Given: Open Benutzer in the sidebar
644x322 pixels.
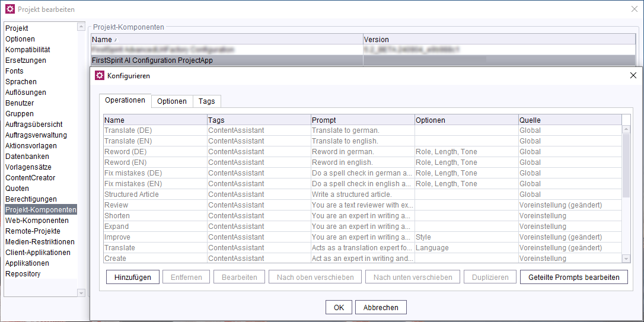Looking at the screenshot, I should click(x=41, y=103).
